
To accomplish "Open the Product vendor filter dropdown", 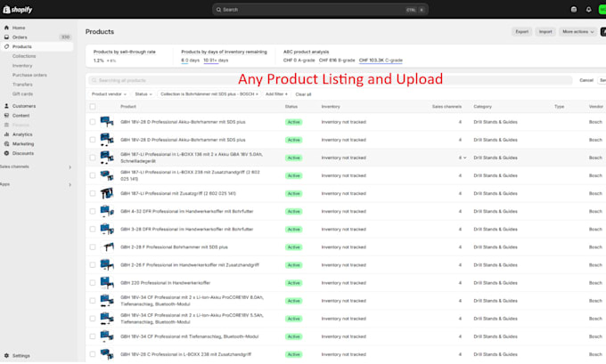I will point(109,94).
